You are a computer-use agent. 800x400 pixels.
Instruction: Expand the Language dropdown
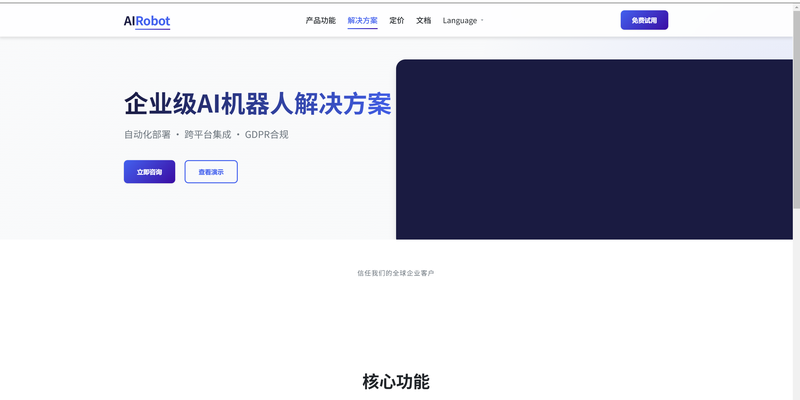[463, 20]
